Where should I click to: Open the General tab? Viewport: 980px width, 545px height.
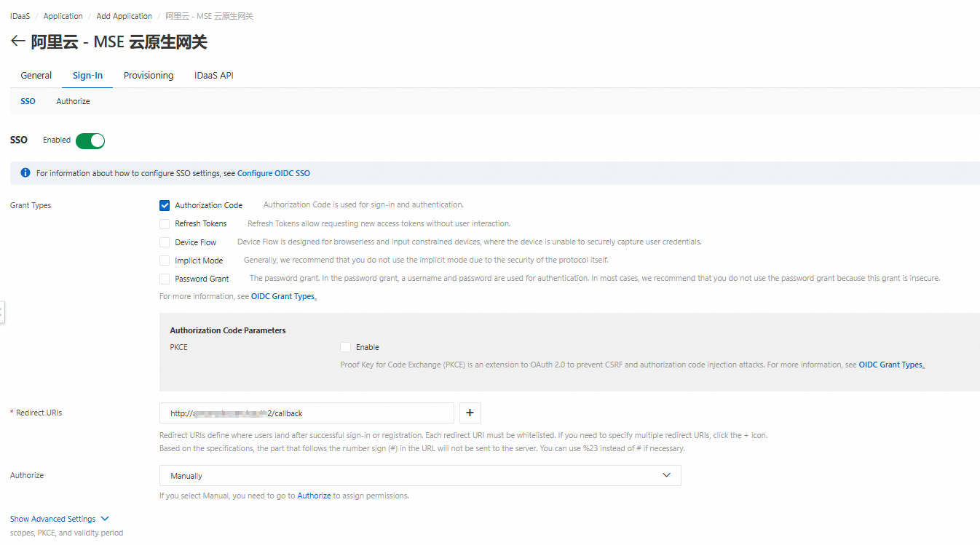(36, 76)
